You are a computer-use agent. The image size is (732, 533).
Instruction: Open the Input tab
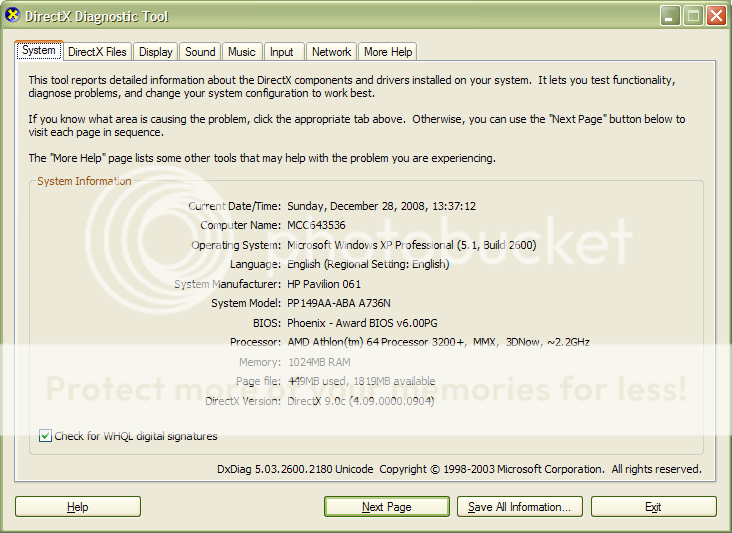tap(282, 52)
